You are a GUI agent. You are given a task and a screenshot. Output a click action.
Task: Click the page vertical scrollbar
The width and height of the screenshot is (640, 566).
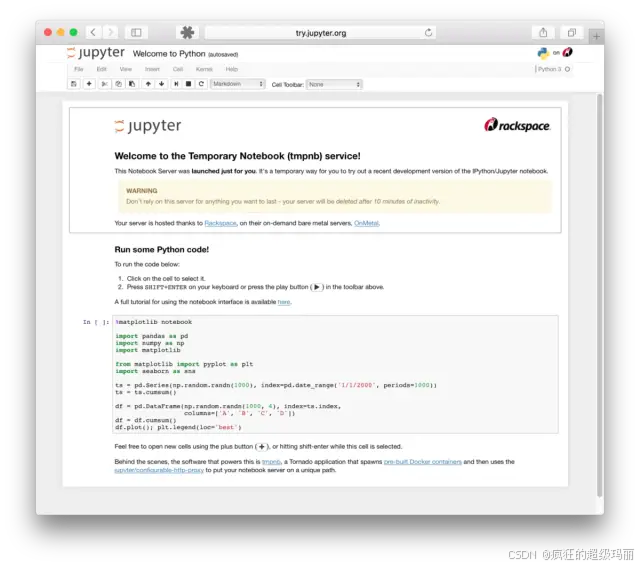[x=599, y=295]
